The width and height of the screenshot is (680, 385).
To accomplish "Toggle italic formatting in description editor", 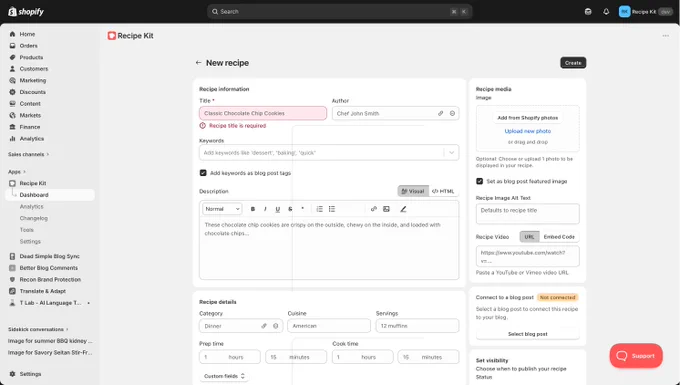I will [x=265, y=209].
